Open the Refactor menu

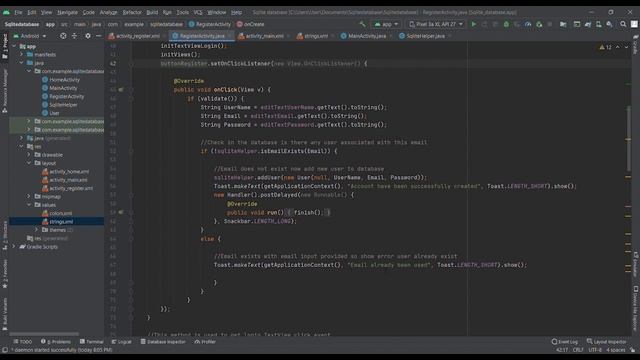[132, 13]
